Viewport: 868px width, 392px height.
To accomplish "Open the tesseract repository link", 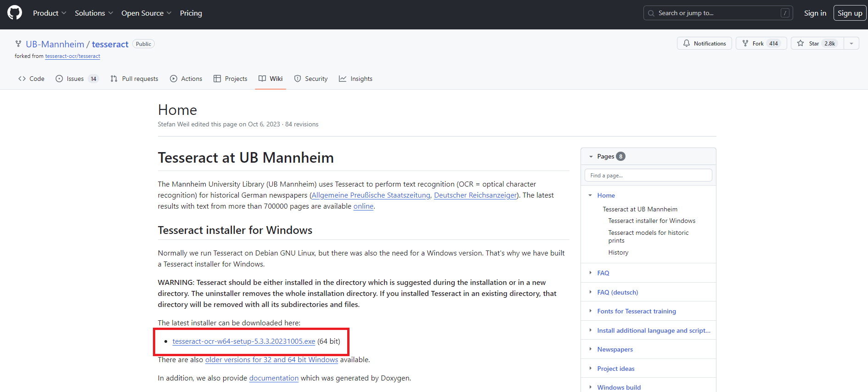I will coord(110,44).
